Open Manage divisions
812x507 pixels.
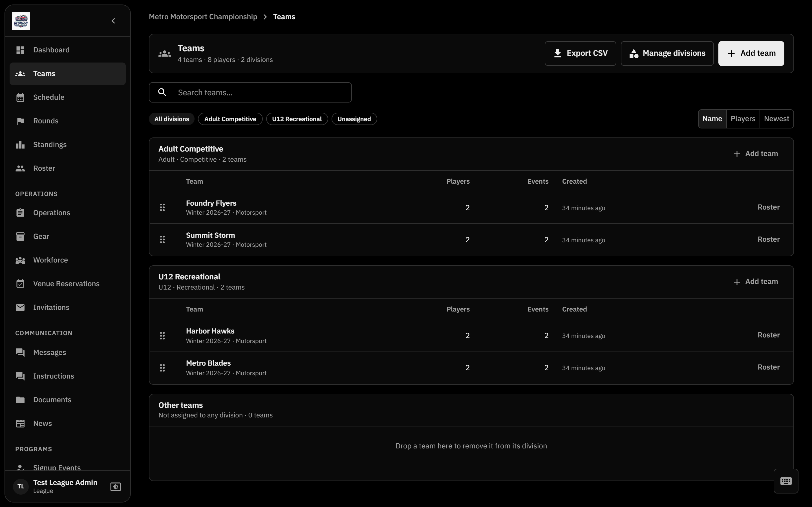pos(667,53)
